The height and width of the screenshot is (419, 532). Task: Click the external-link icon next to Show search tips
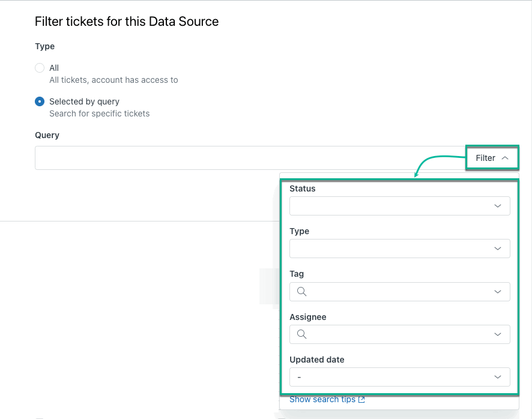tap(362, 399)
